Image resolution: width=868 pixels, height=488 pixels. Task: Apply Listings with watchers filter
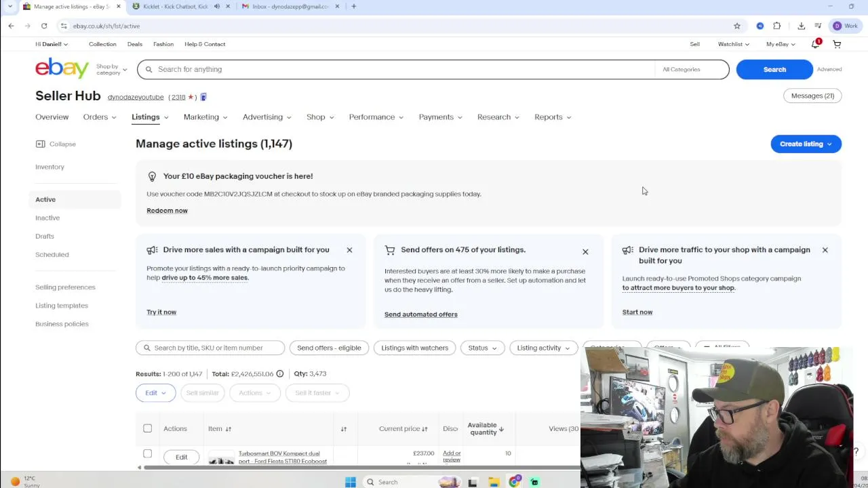(415, 348)
